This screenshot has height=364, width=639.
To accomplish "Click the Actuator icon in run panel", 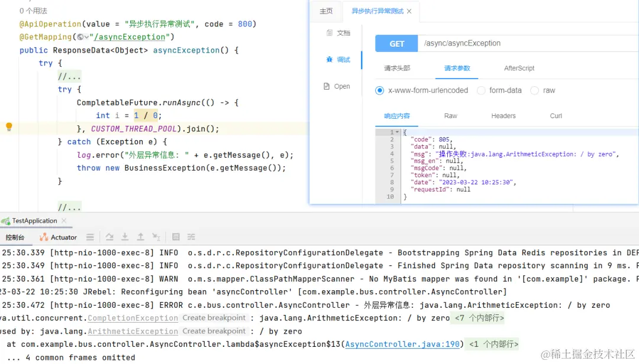I will coord(44,237).
